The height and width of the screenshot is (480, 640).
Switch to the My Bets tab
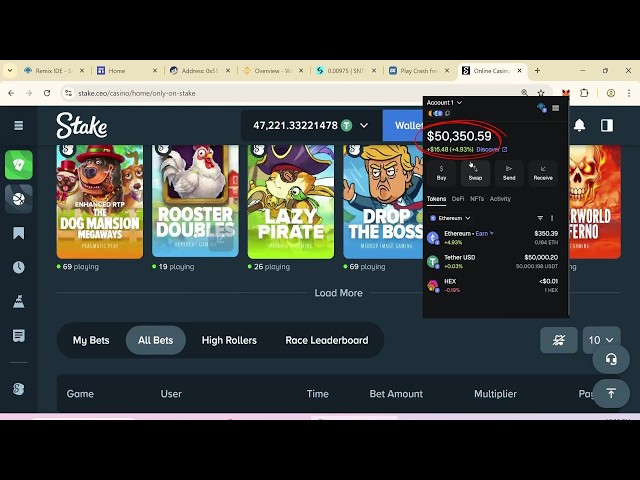click(91, 340)
